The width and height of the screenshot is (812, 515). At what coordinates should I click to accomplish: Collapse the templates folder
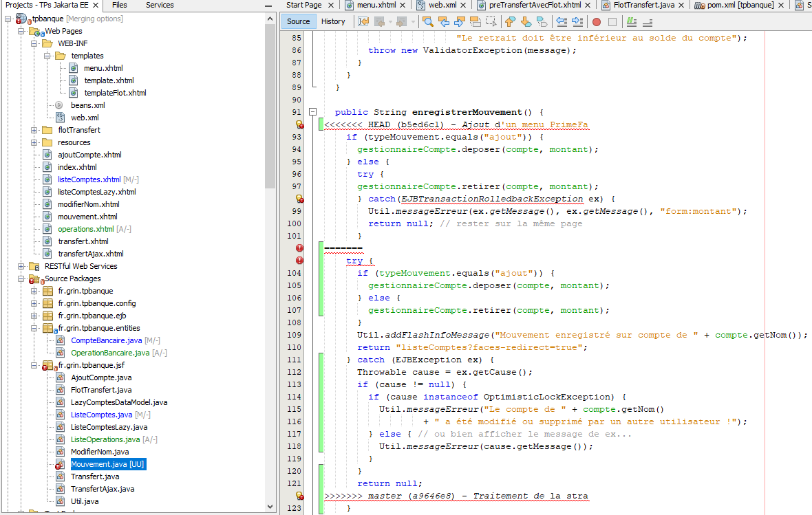pyautogui.click(x=47, y=56)
